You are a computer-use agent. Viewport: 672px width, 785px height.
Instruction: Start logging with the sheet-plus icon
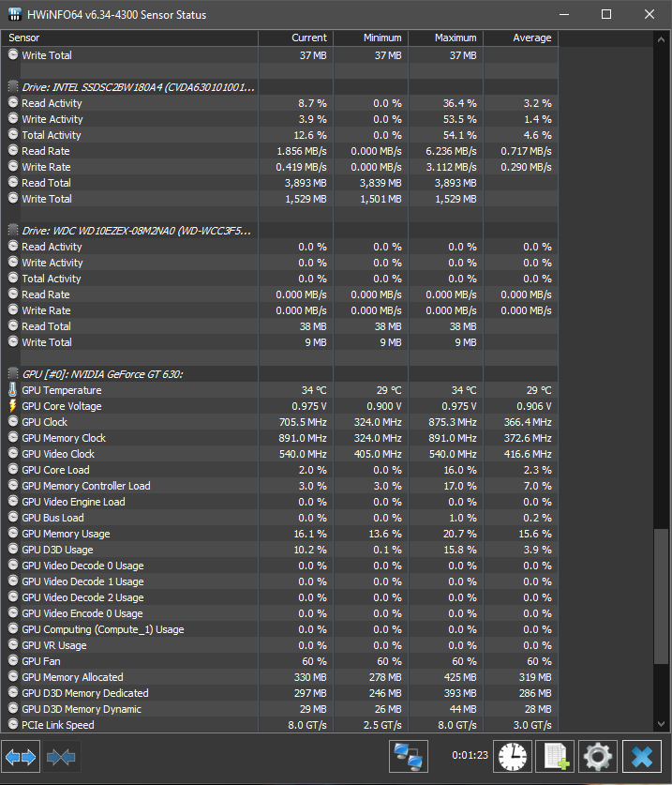click(x=556, y=757)
